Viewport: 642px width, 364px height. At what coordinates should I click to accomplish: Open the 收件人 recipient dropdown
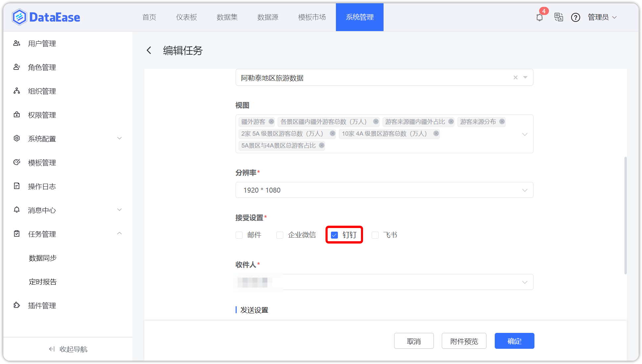525,282
